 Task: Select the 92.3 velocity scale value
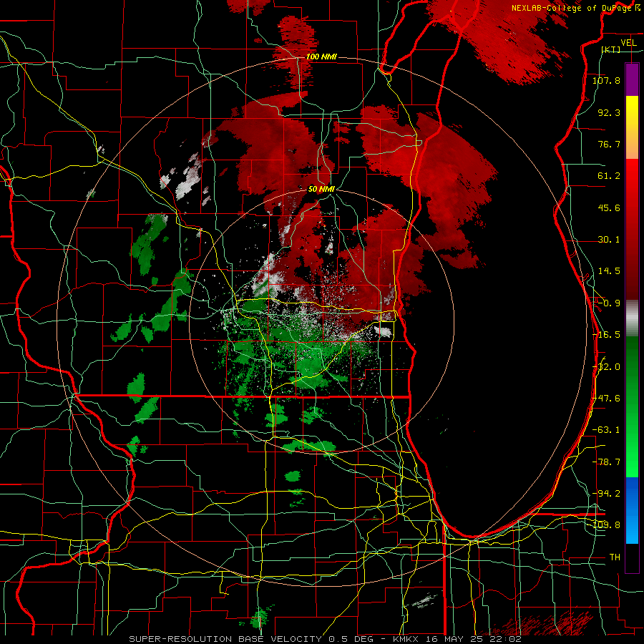[609, 112]
